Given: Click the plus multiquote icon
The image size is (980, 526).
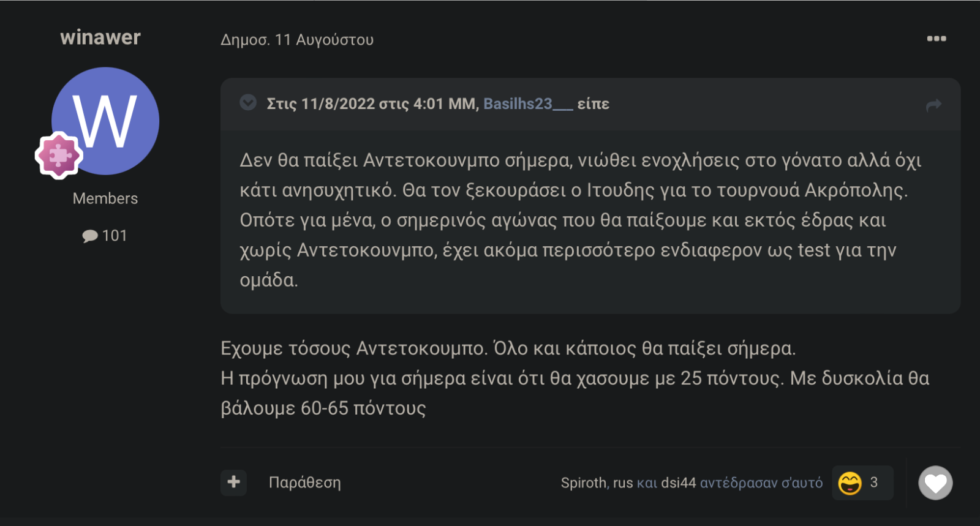Looking at the screenshot, I should (x=233, y=483).
